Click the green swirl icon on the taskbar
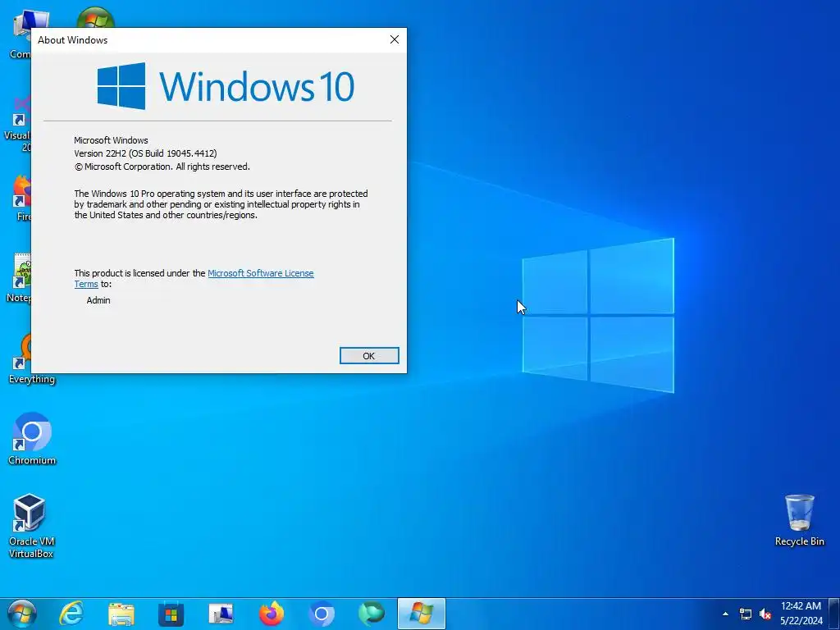Screen dimensions: 840x630 (x=372, y=614)
